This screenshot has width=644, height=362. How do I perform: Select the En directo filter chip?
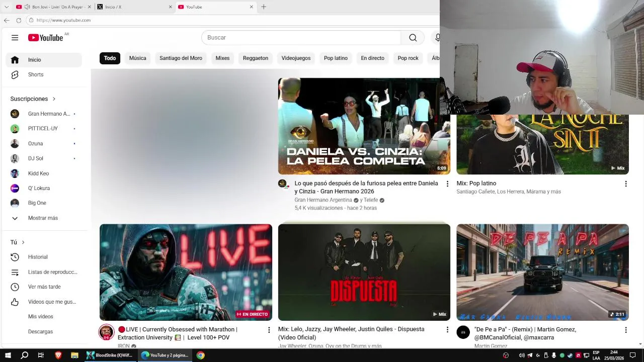pyautogui.click(x=372, y=58)
